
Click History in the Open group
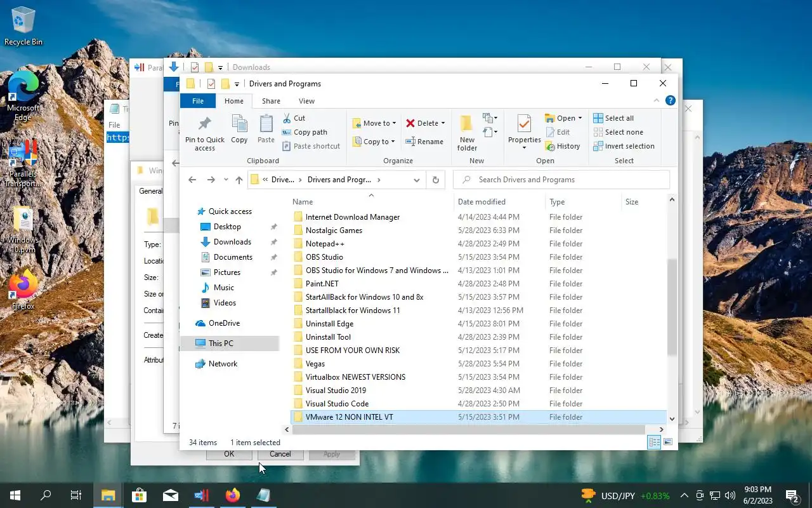(x=563, y=146)
